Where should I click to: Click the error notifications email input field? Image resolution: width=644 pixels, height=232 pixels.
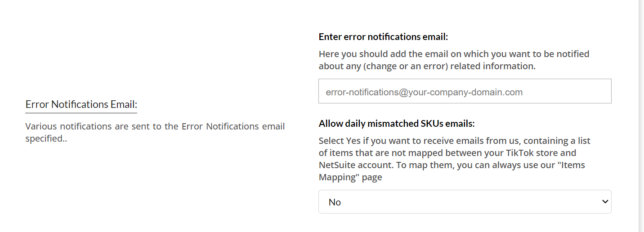[465, 91]
